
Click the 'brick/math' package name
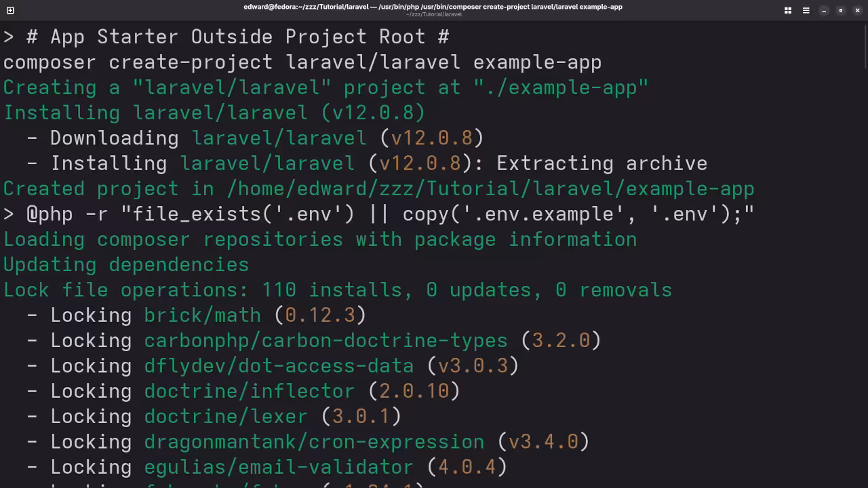(202, 315)
